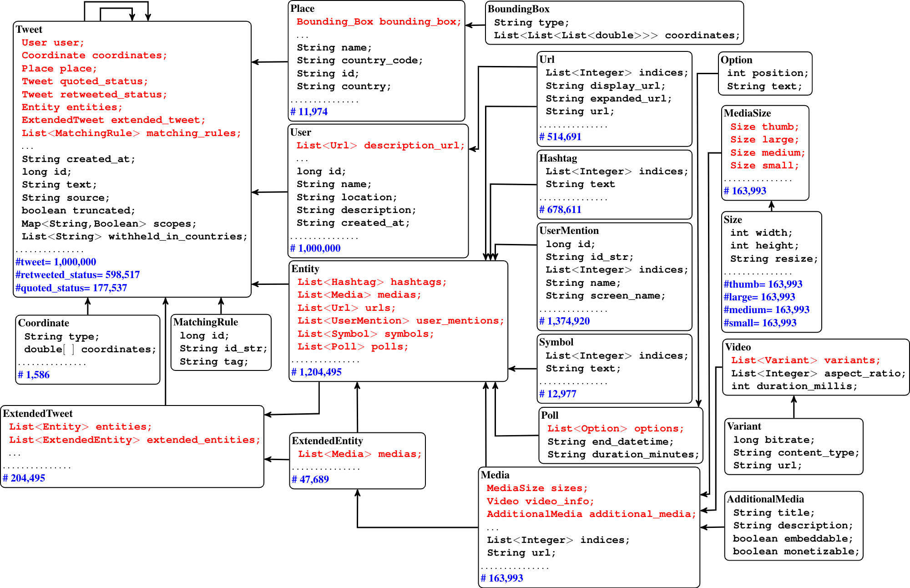This screenshot has height=588, width=910.
Task: Click 'Tweet retweeted_status;' field
Action: tap(94, 95)
